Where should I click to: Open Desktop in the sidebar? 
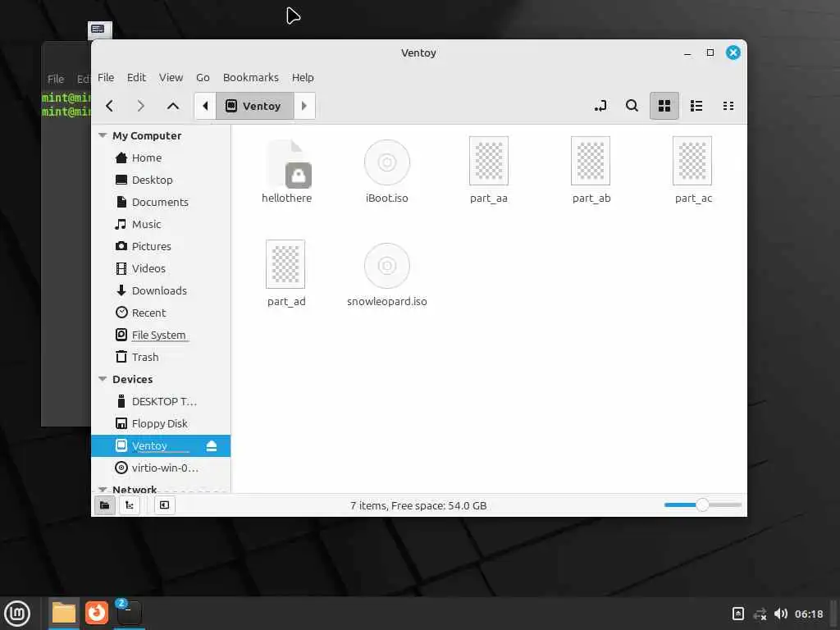(161, 180)
